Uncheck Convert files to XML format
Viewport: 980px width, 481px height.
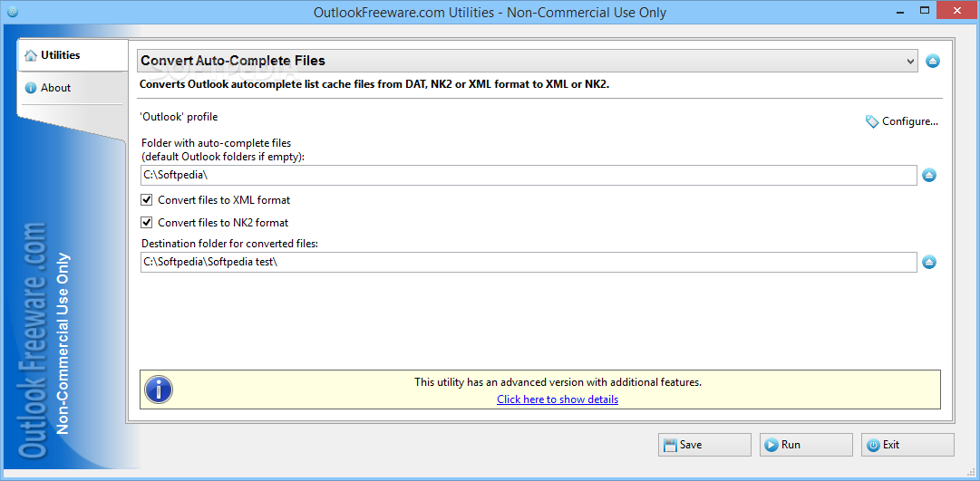coord(147,200)
